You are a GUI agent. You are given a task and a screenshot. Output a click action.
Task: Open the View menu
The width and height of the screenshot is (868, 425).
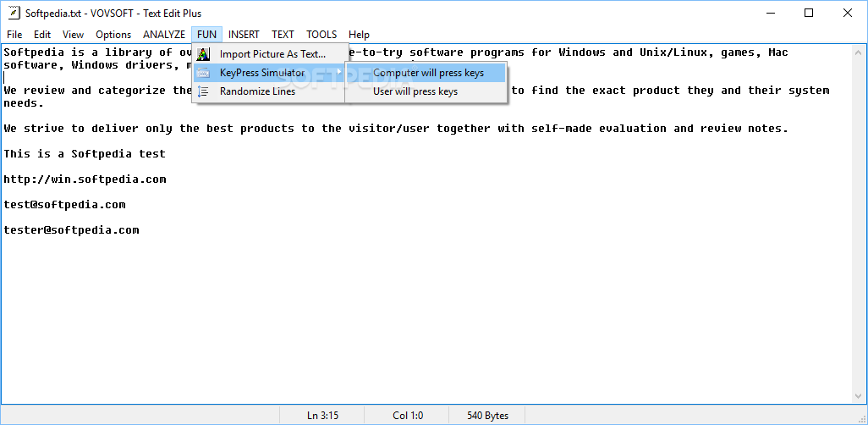coord(73,35)
